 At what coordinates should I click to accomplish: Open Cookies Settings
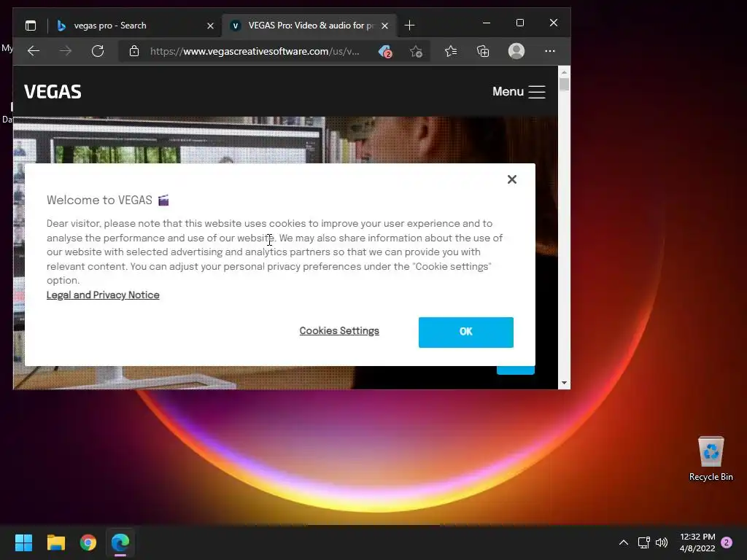tap(339, 330)
